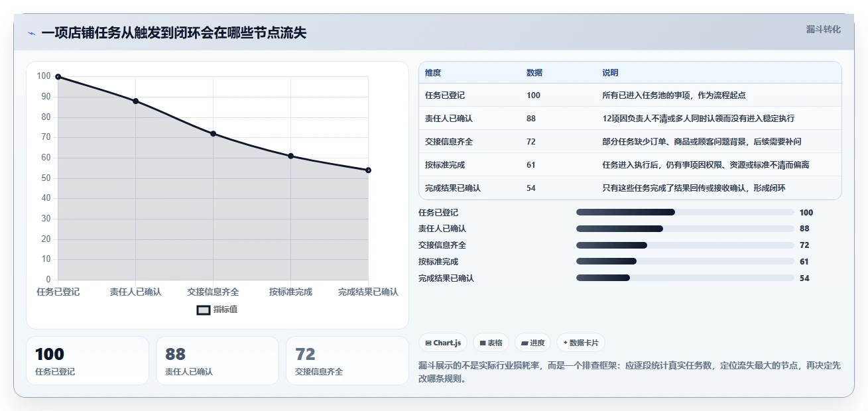Click table value 88
The width and height of the screenshot is (868, 411).
[x=531, y=119]
